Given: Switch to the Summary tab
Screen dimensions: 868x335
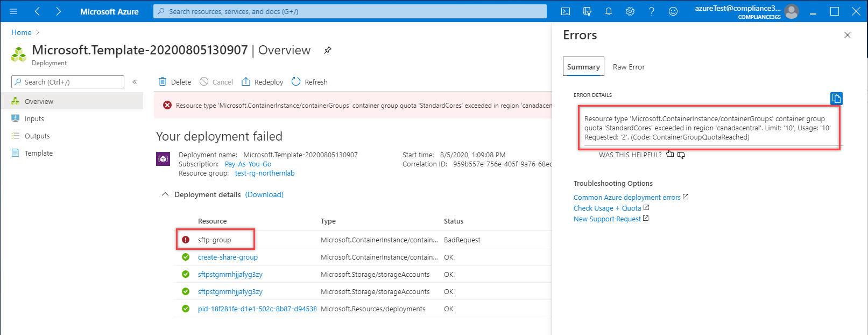Looking at the screenshot, I should pos(583,67).
